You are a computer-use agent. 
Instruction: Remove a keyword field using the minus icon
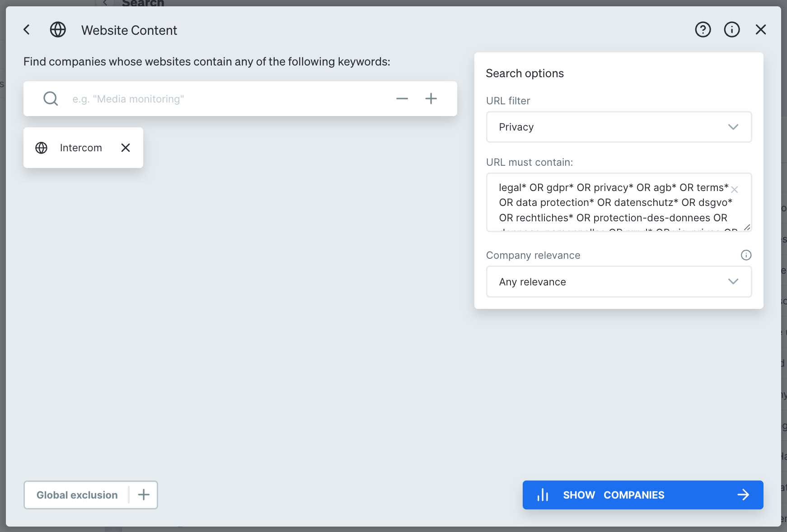pyautogui.click(x=402, y=98)
